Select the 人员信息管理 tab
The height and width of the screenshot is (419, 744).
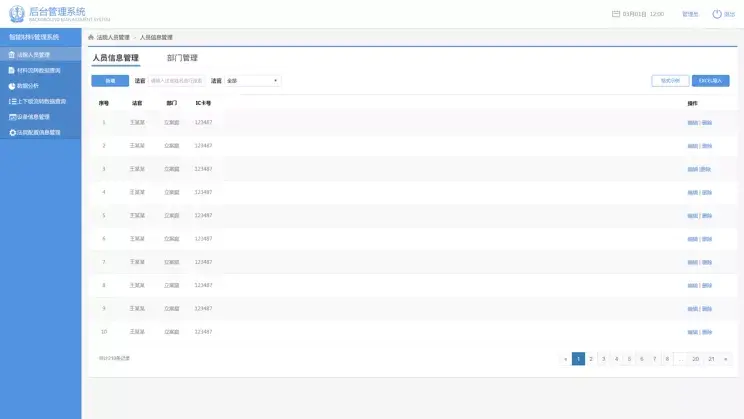tap(115, 58)
